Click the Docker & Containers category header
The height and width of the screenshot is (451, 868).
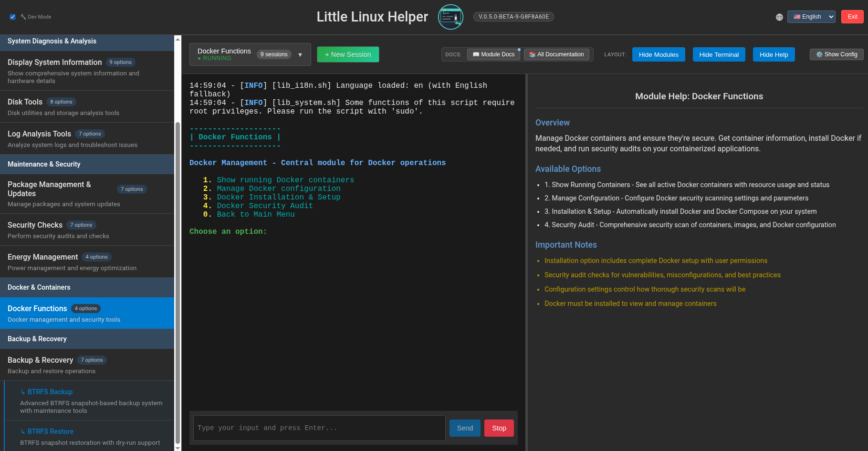point(87,287)
